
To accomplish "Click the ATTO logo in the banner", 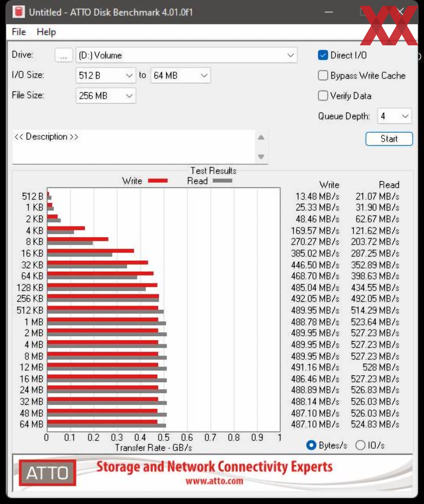I will point(47,473).
